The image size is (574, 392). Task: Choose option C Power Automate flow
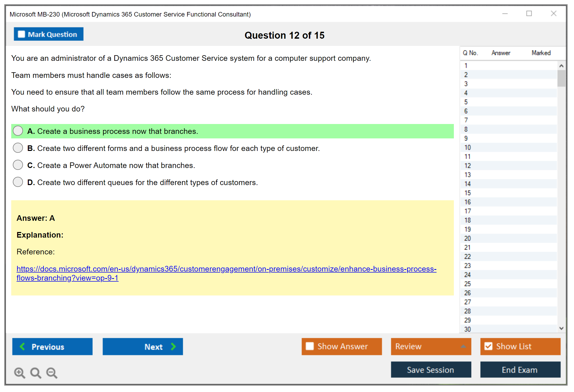pyautogui.click(x=18, y=165)
